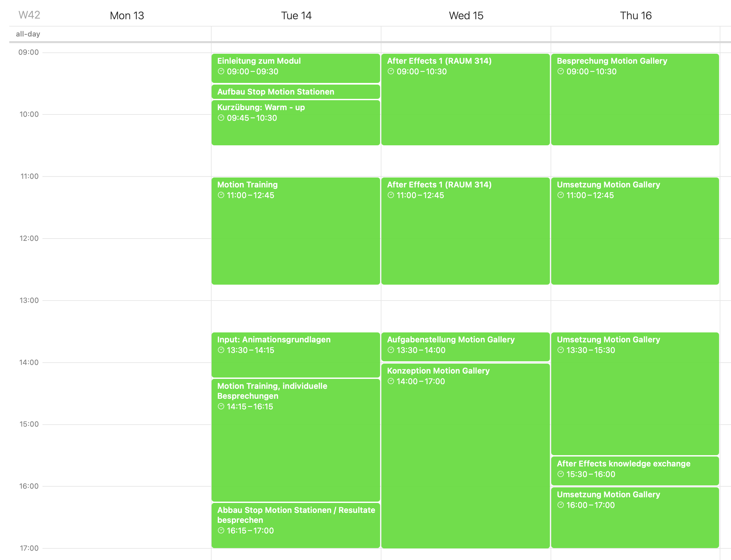This screenshot has width=731, height=560.
Task: Select the Thu 16 day header
Action: pos(635,16)
